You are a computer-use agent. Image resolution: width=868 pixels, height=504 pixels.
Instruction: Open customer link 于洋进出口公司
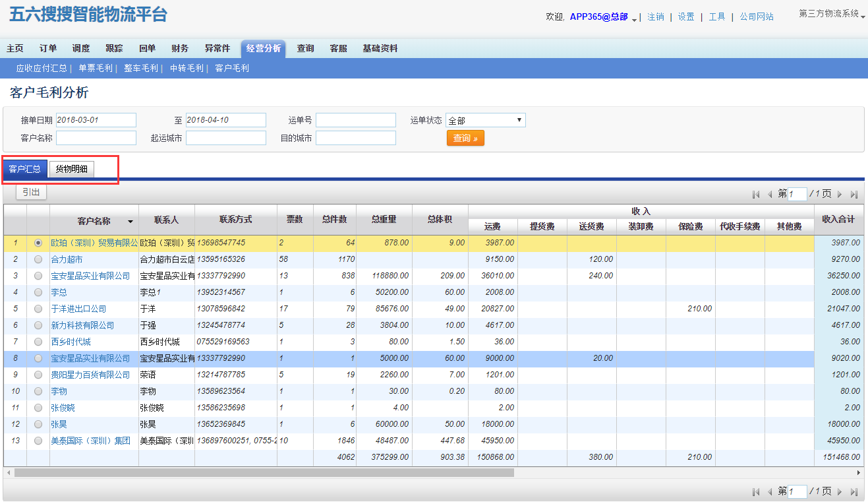(x=78, y=309)
